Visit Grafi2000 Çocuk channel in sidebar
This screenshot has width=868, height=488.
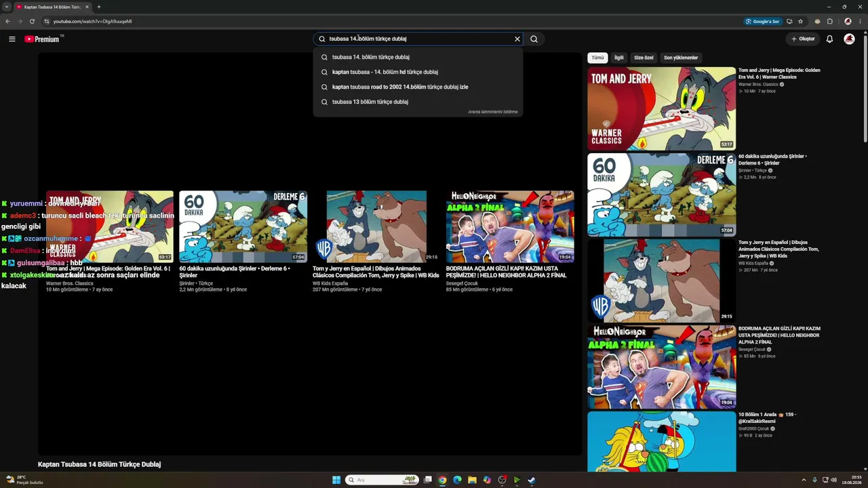753,428
